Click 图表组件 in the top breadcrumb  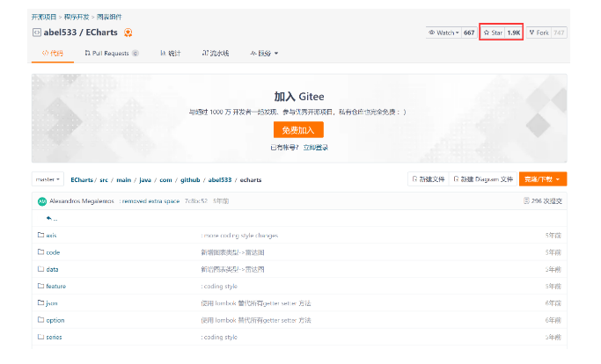(109, 17)
